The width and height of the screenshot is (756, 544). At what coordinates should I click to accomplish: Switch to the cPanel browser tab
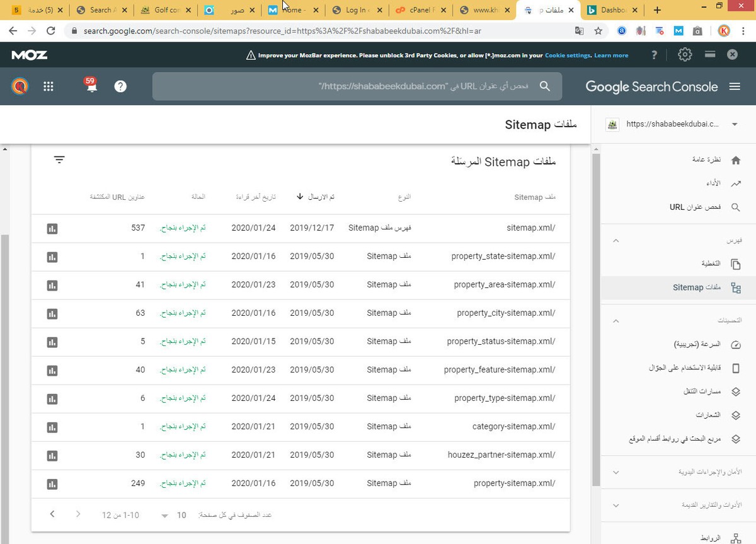coord(421,10)
